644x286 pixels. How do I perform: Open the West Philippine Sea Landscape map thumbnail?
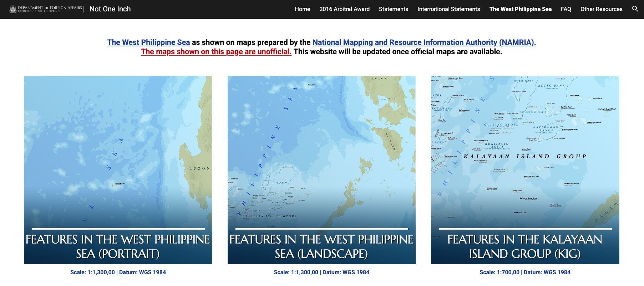pos(321,170)
